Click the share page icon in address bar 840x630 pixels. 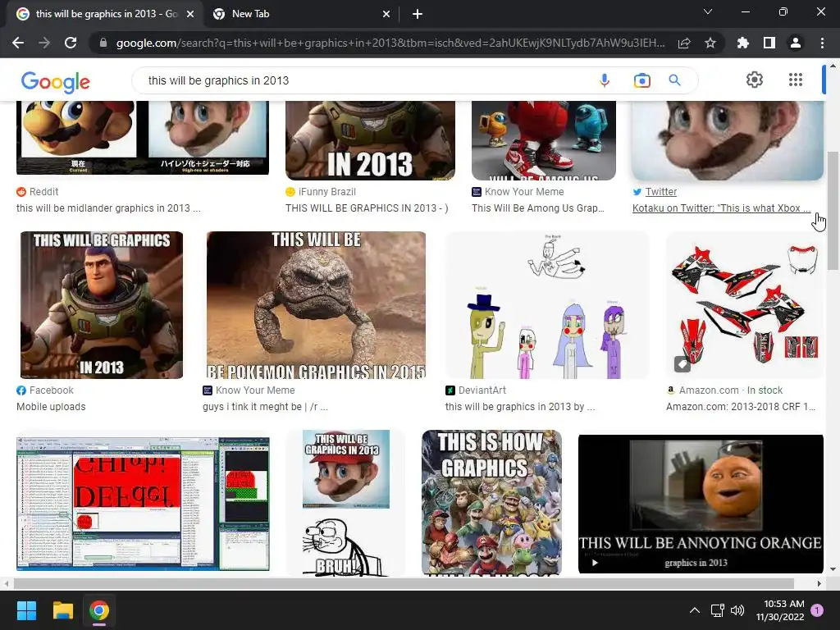[x=684, y=43]
